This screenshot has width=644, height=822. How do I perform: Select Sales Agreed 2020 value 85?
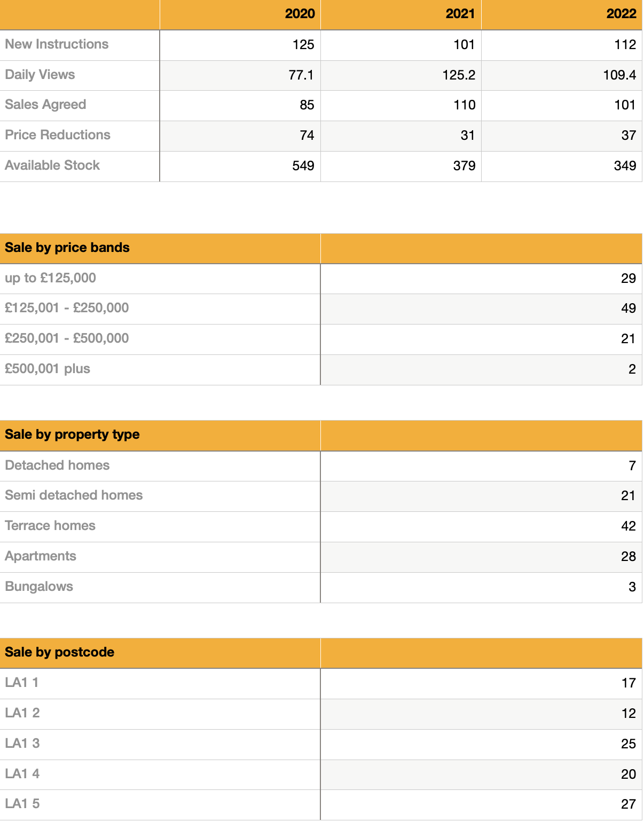[x=307, y=105]
